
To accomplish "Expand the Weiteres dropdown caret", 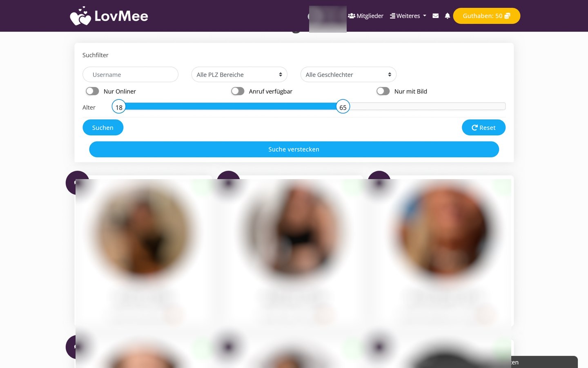I will (x=425, y=16).
